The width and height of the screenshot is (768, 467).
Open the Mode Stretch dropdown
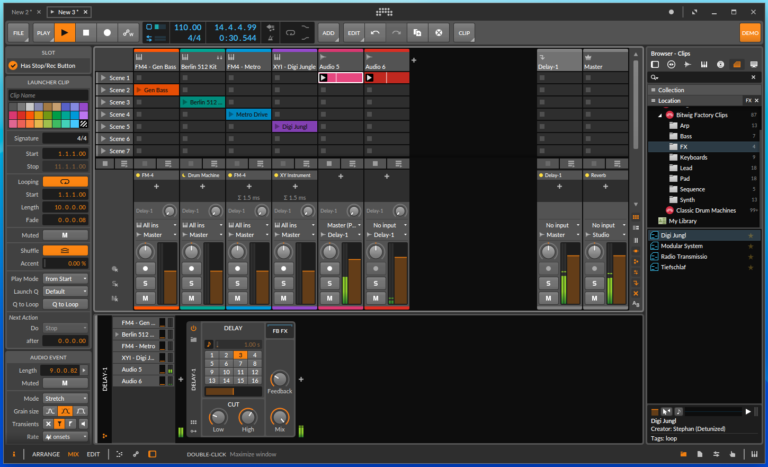point(65,398)
